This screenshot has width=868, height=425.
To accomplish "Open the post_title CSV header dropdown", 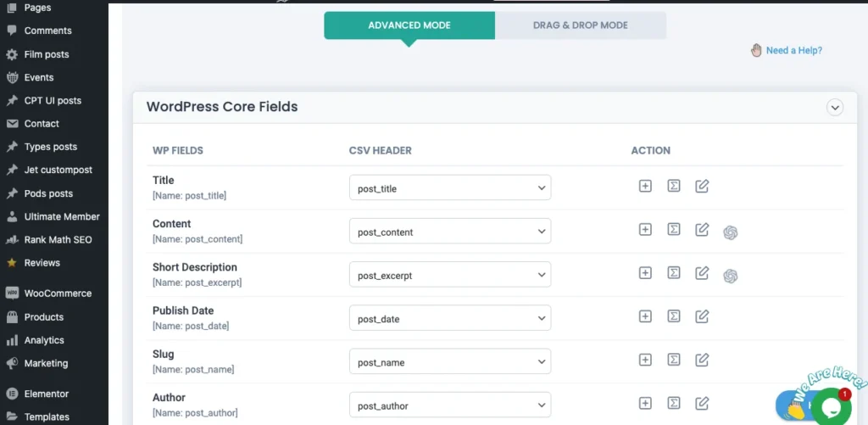I will tap(450, 188).
